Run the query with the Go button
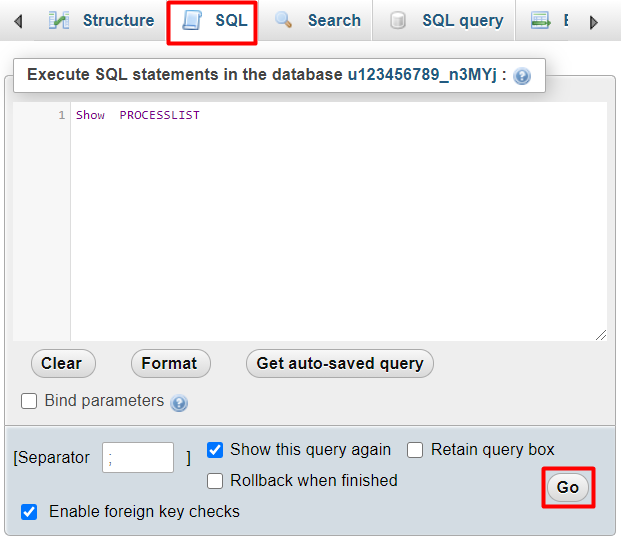The height and width of the screenshot is (541, 621). pos(567,488)
